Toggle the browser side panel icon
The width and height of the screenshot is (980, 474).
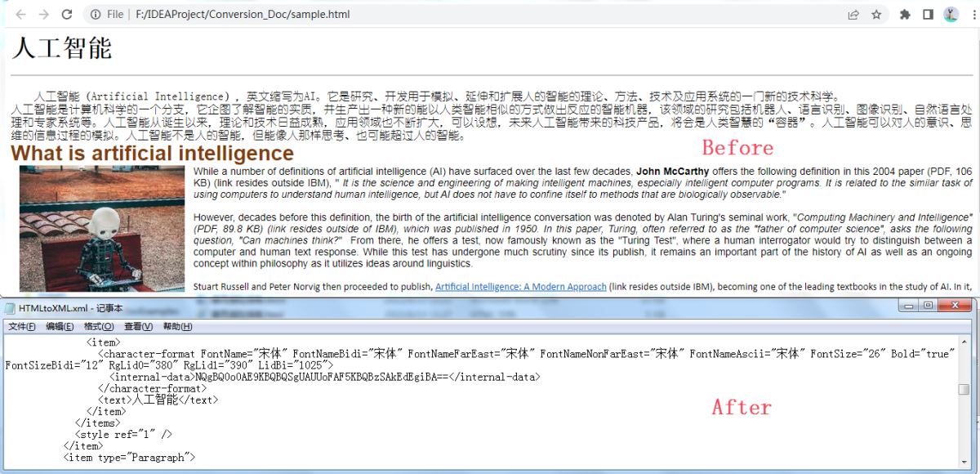[x=928, y=14]
